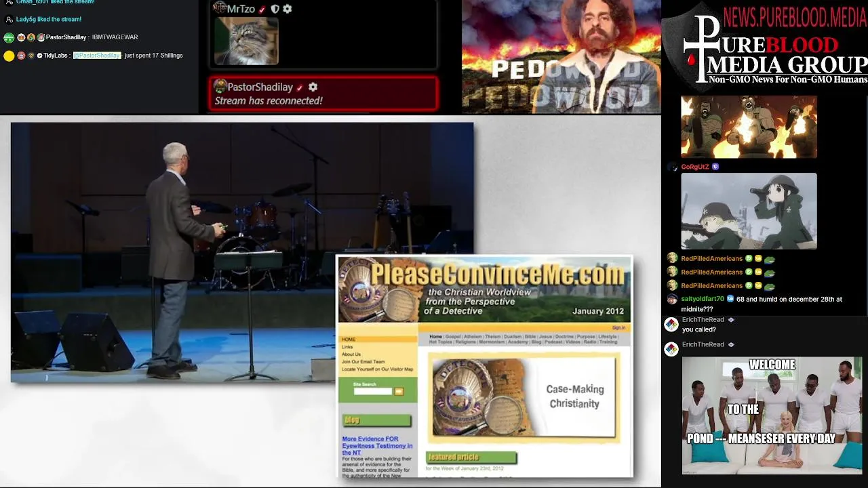Click PastorShadilay's avatar in the red alert box

(220, 86)
